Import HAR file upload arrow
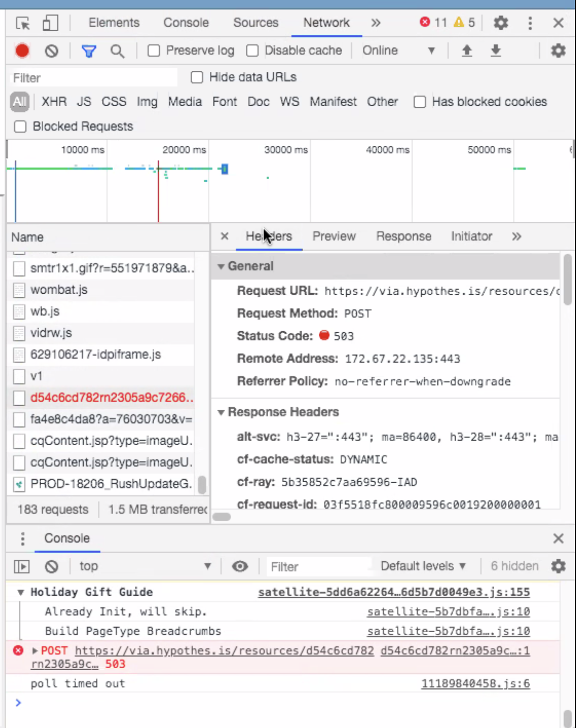The height and width of the screenshot is (728, 576). tap(467, 51)
